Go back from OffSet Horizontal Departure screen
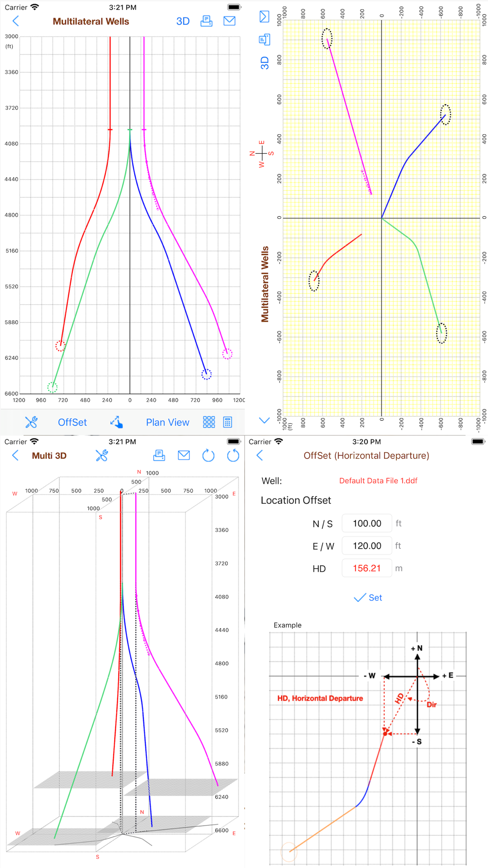The height and width of the screenshot is (868, 488). [x=260, y=455]
